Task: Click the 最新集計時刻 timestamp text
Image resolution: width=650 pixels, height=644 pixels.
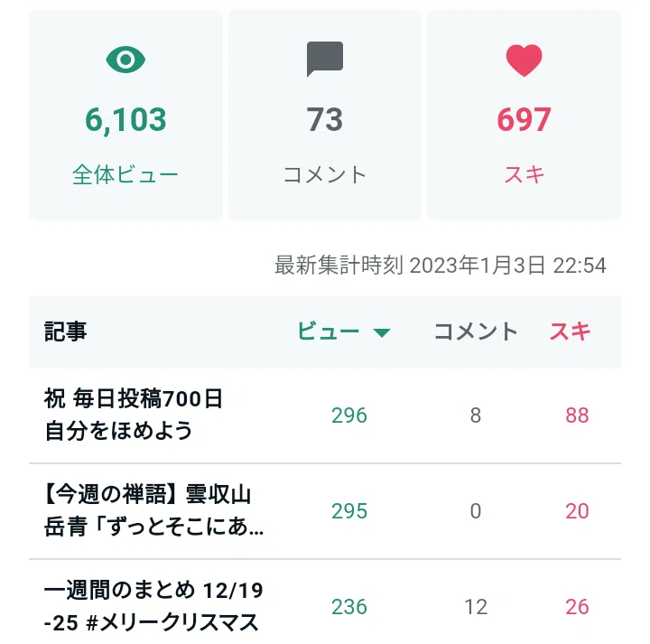Action: tap(441, 265)
